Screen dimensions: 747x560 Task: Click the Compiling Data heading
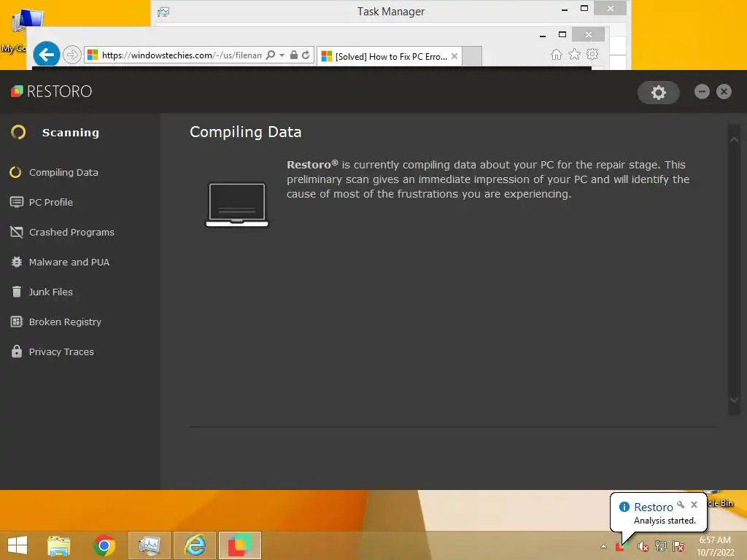click(x=246, y=132)
